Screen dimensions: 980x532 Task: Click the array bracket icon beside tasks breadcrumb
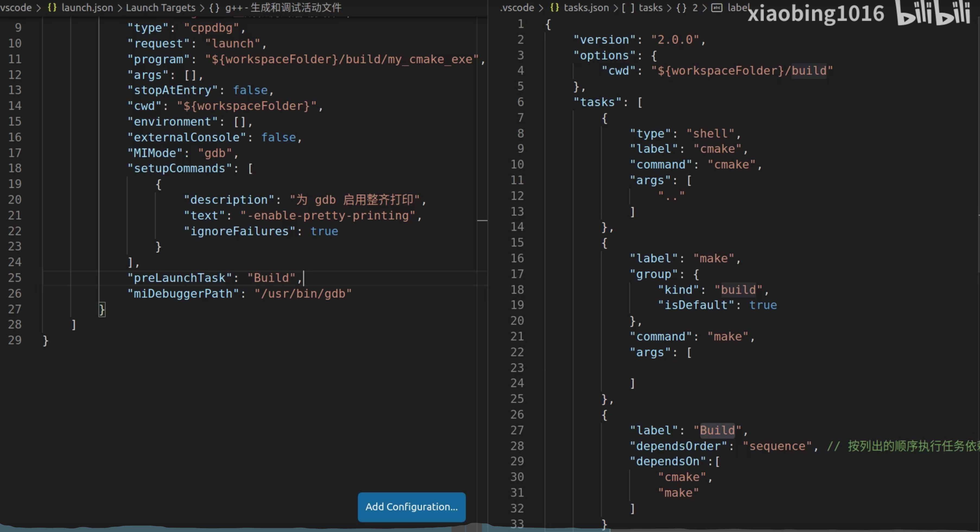pos(628,8)
